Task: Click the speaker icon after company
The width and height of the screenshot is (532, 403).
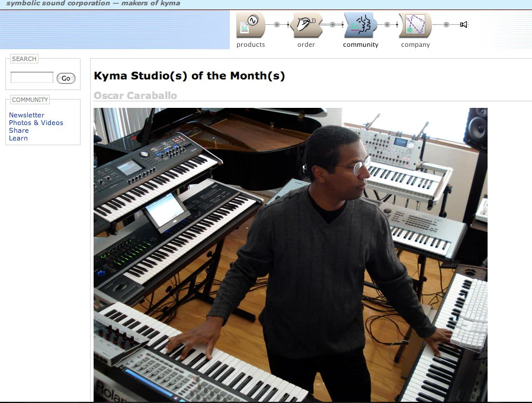Action: (464, 24)
